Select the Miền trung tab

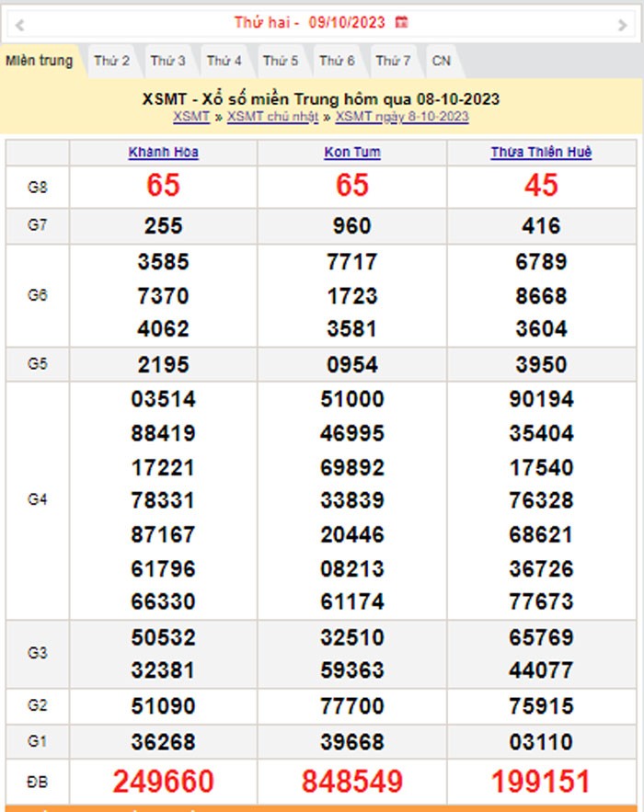[x=39, y=62]
